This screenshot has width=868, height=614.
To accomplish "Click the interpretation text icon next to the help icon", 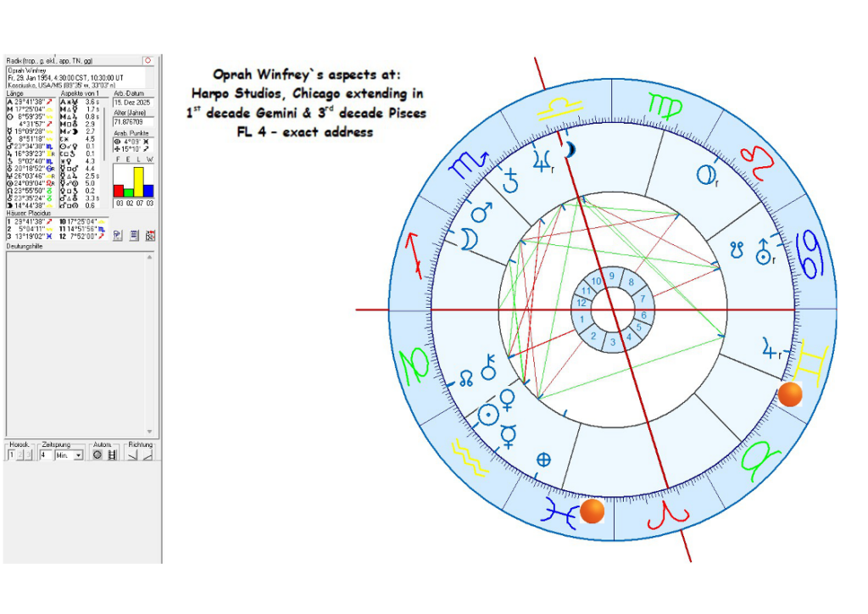I will (x=133, y=233).
